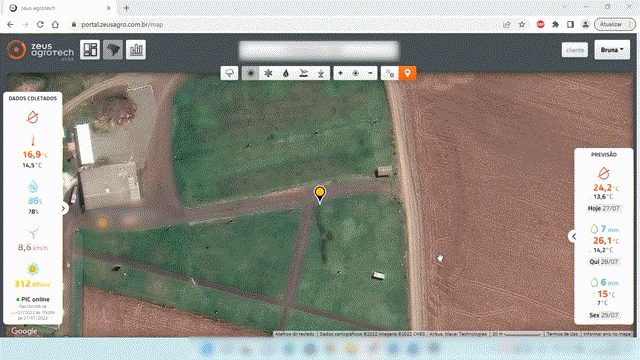
Task: Click the Atualizar browser update button
Action: [x=615, y=24]
